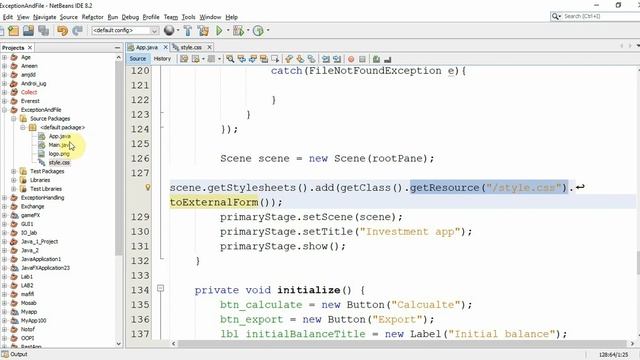Click the Debug Project icon

pos(238,31)
